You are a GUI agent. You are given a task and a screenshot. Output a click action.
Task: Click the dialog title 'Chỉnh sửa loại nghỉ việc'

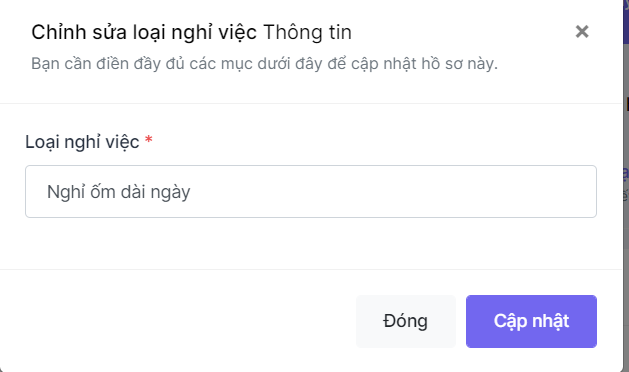point(144,33)
